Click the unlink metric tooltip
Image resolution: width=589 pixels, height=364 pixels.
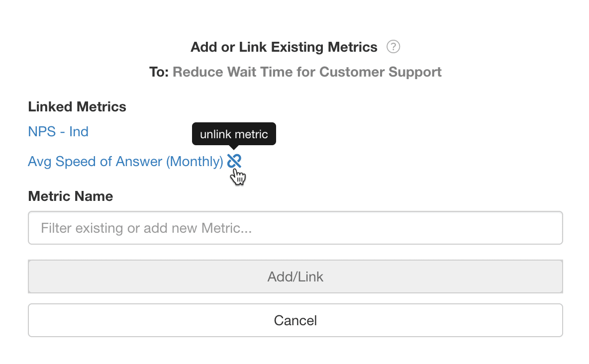coord(234,134)
